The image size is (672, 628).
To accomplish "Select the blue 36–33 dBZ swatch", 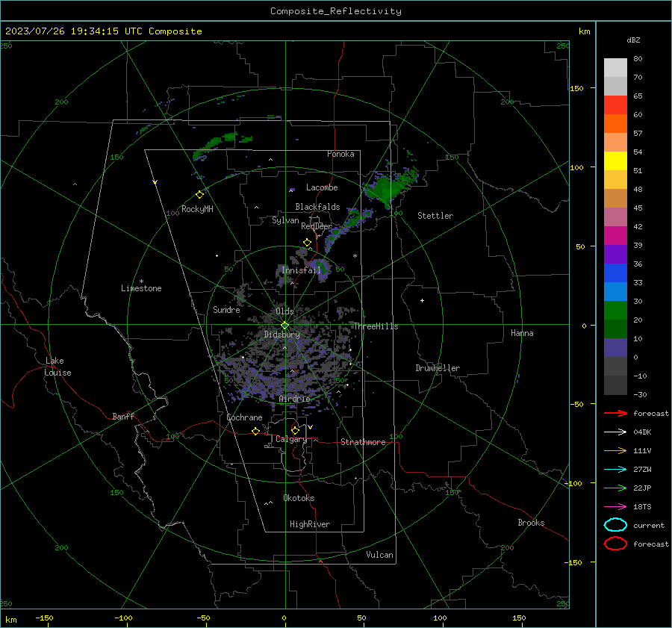I will tap(615, 273).
